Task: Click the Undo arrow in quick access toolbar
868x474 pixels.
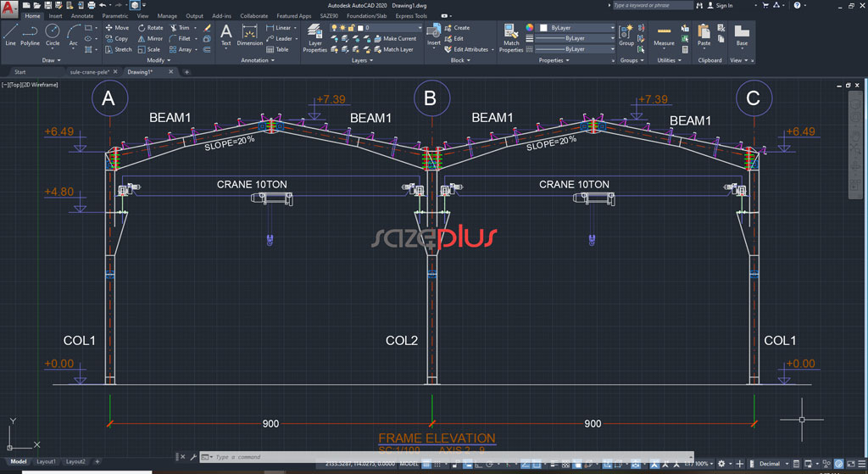Action: pos(103,5)
